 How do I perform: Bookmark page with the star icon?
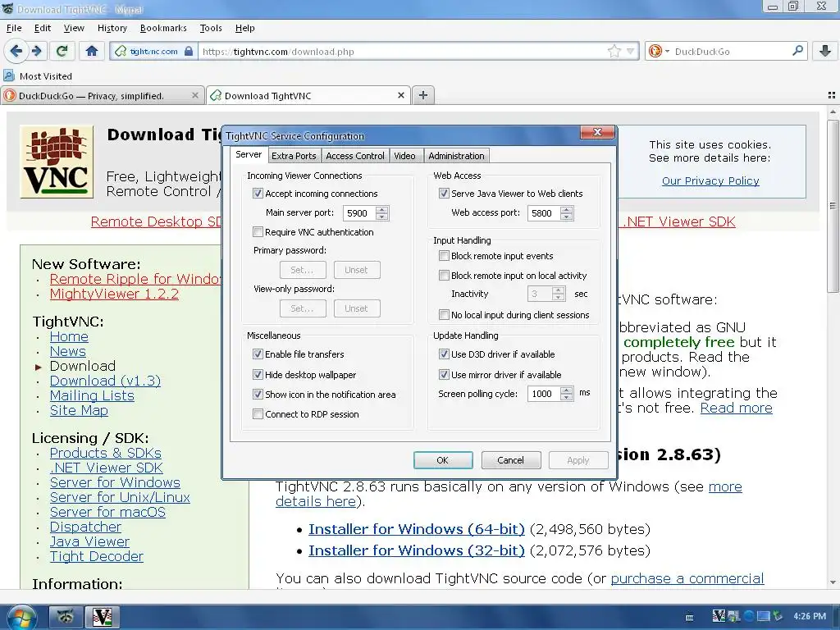tap(614, 52)
